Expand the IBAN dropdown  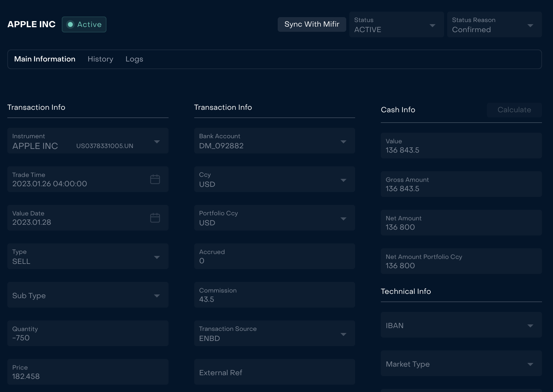[461, 325]
